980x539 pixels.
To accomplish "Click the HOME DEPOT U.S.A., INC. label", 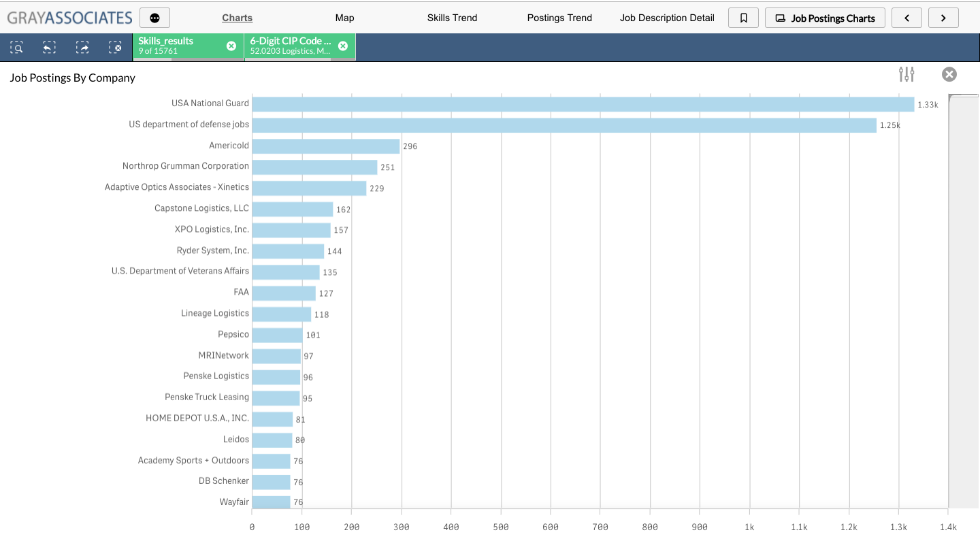I will pyautogui.click(x=197, y=418).
